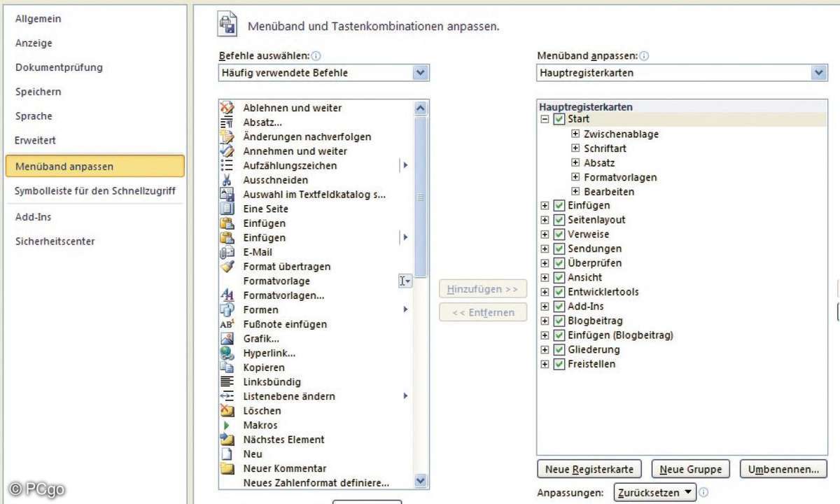Click the Aufzählungszeichen bullet list icon

point(227,165)
